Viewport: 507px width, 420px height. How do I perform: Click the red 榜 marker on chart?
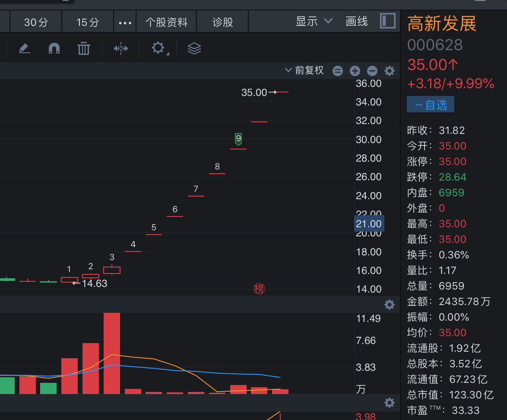(x=259, y=289)
